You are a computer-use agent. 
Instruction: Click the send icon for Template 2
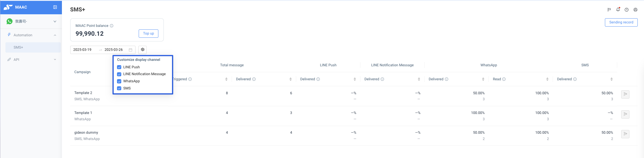625,94
